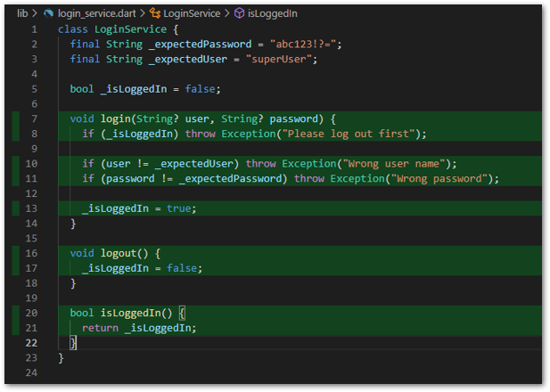
Task: Click "_isLoggedIn = true;" on line 13
Action: click(139, 208)
